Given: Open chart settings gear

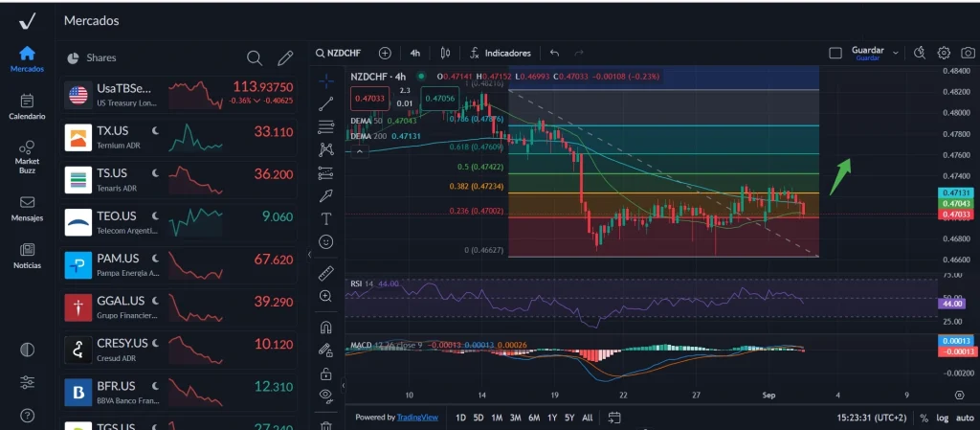Looking at the screenshot, I should point(944,53).
